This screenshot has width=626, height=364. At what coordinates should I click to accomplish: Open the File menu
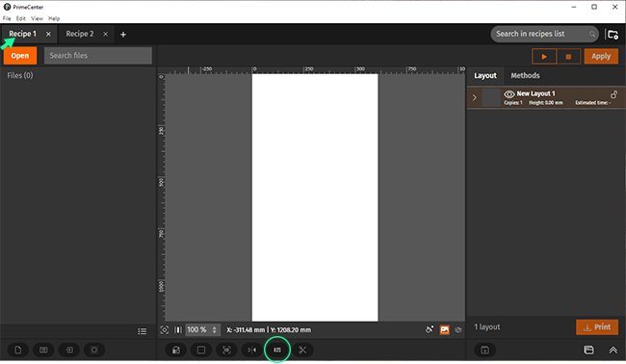pos(7,18)
